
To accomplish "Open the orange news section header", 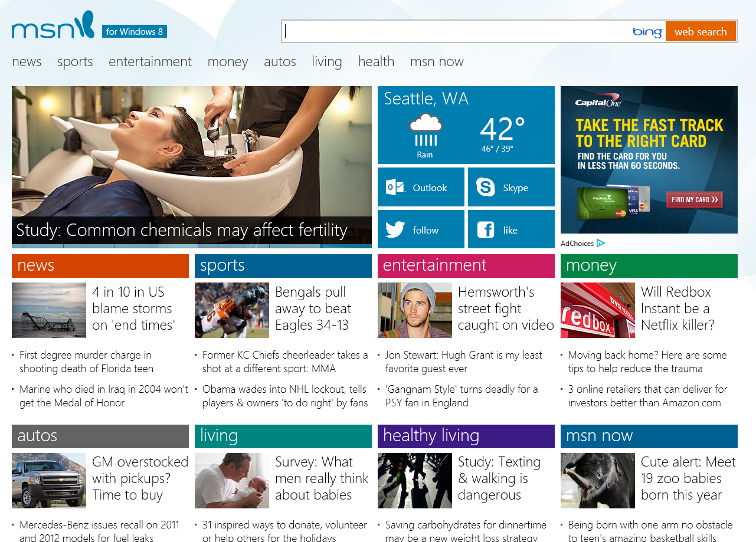I will [x=100, y=265].
